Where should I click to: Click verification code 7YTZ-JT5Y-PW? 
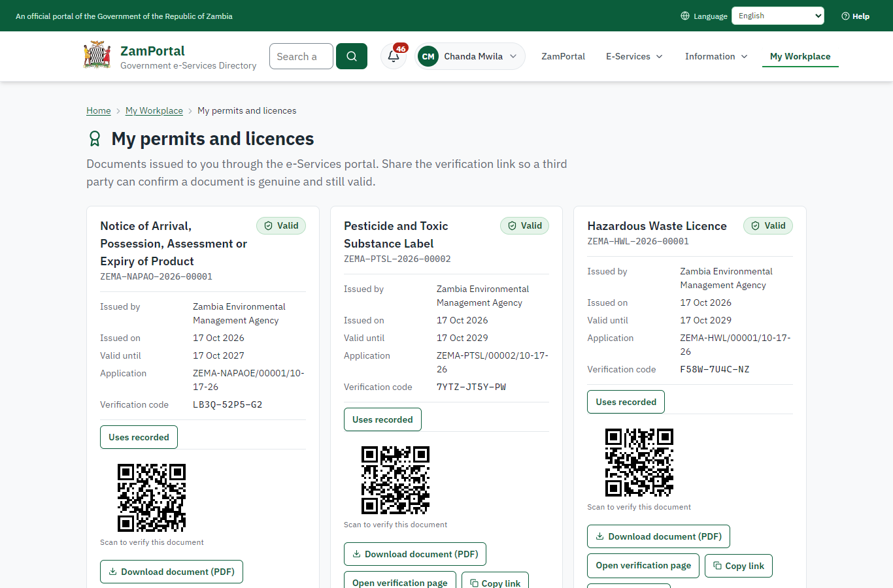pyautogui.click(x=471, y=387)
